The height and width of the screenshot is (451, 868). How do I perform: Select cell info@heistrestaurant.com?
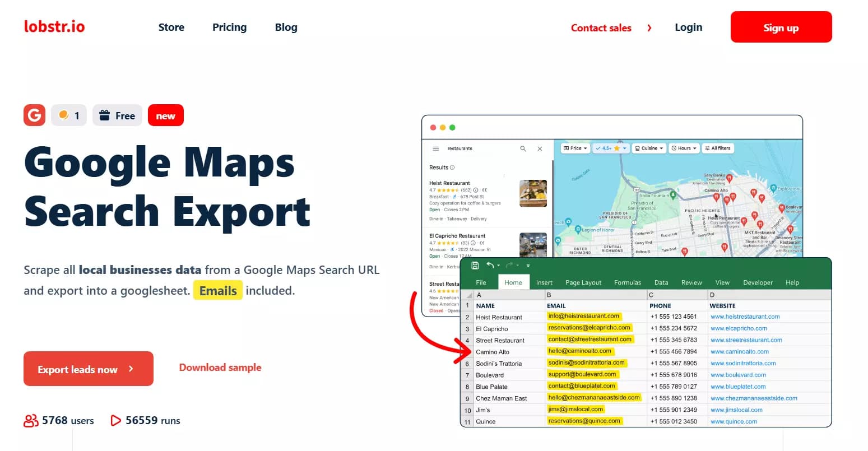[x=596, y=317]
